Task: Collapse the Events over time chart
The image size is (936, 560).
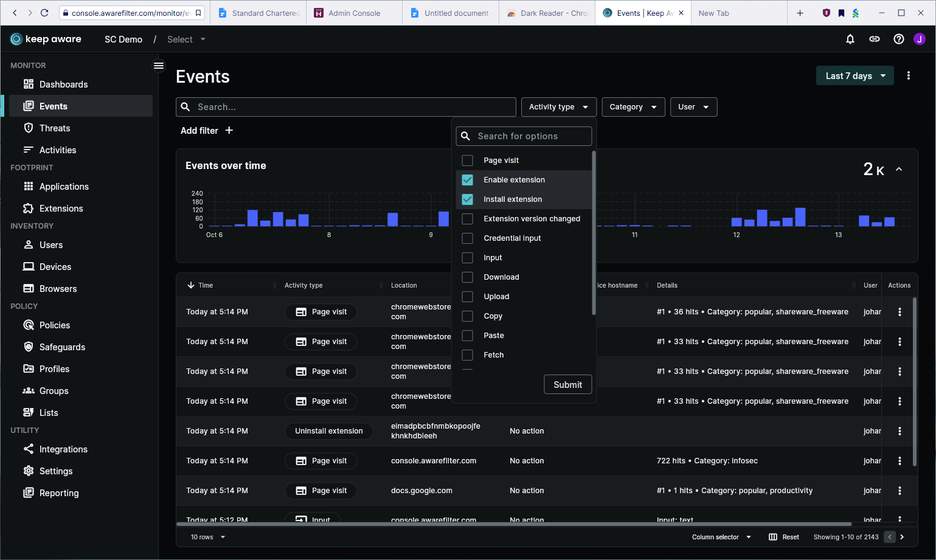Action: (899, 170)
